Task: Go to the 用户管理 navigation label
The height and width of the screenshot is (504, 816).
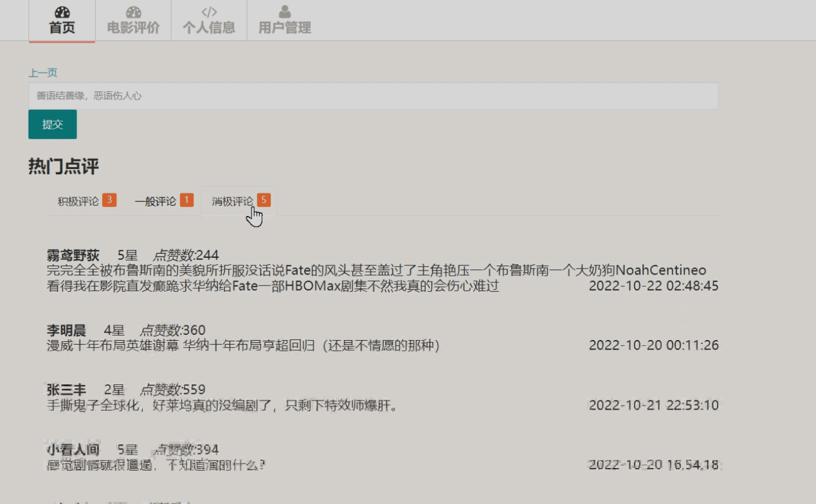Action: (285, 28)
